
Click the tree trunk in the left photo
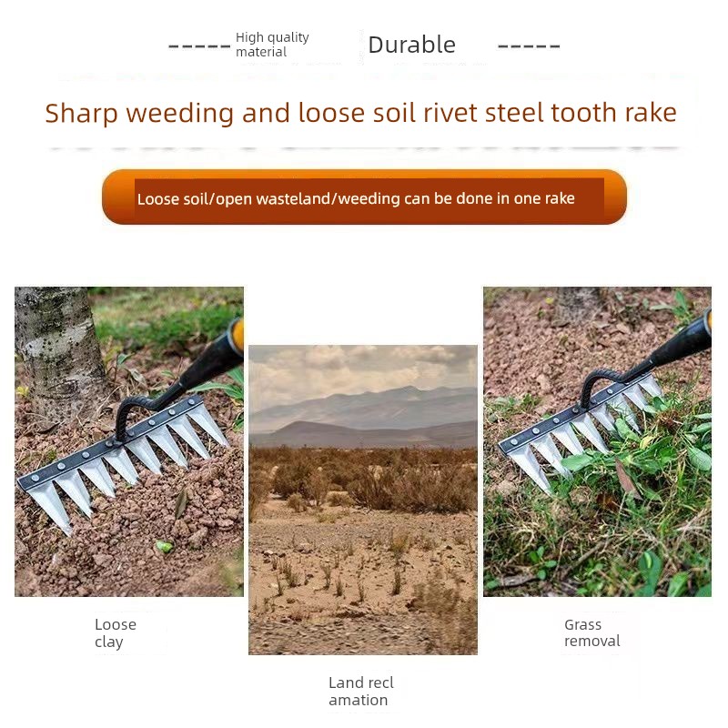click(58, 349)
